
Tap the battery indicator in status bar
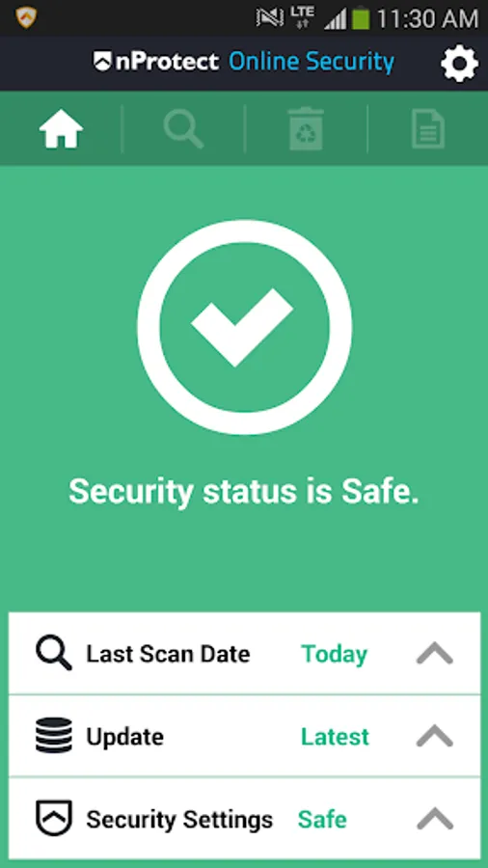(x=361, y=18)
